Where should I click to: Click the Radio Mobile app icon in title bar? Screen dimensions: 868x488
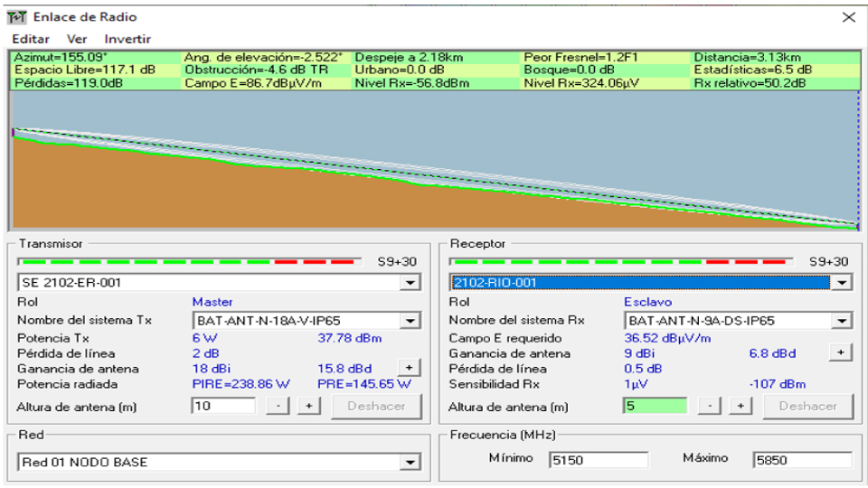[x=16, y=17]
